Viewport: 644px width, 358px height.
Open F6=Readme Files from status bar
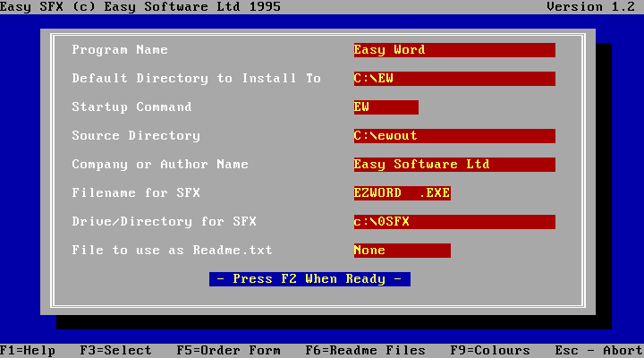(366, 351)
